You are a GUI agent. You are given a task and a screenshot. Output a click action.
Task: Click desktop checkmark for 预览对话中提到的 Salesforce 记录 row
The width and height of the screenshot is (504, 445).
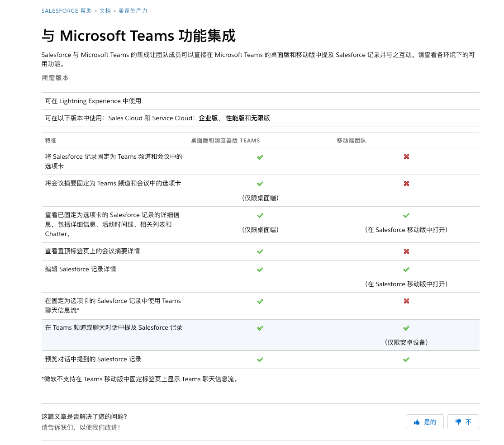click(x=260, y=360)
